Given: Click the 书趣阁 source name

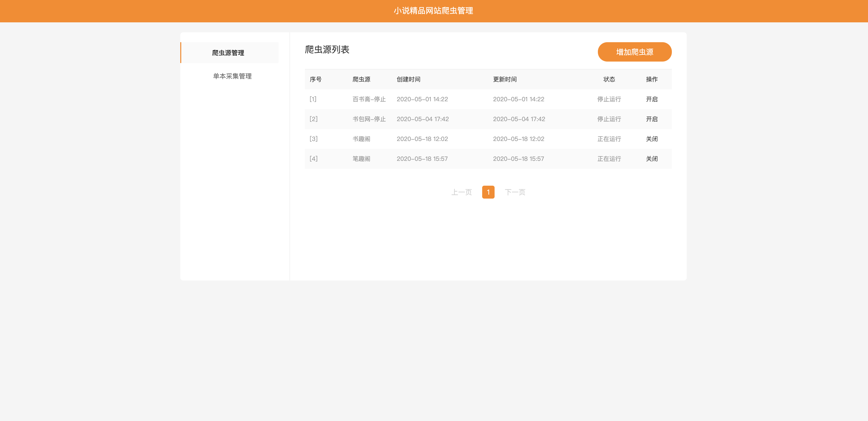Looking at the screenshot, I should (x=361, y=139).
